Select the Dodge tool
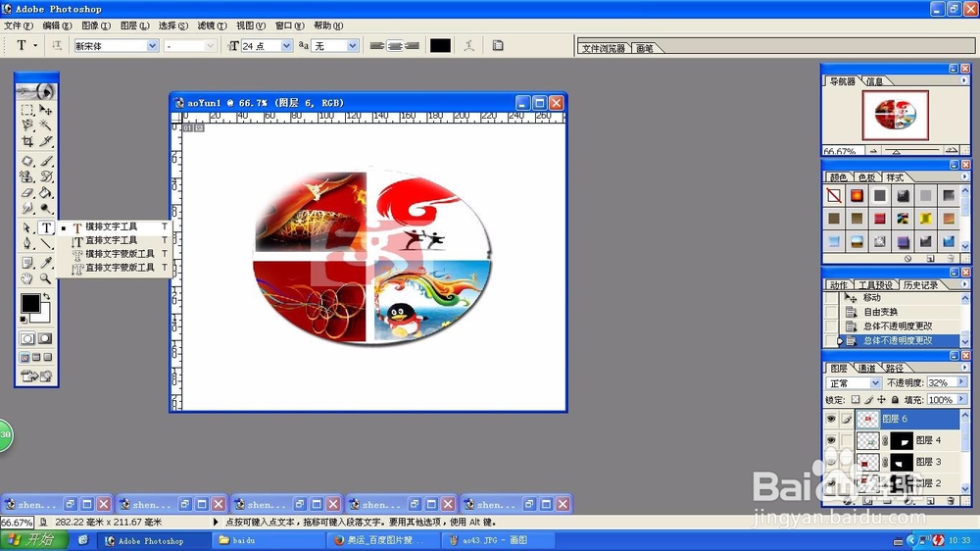Image resolution: width=980 pixels, height=551 pixels. (46, 208)
